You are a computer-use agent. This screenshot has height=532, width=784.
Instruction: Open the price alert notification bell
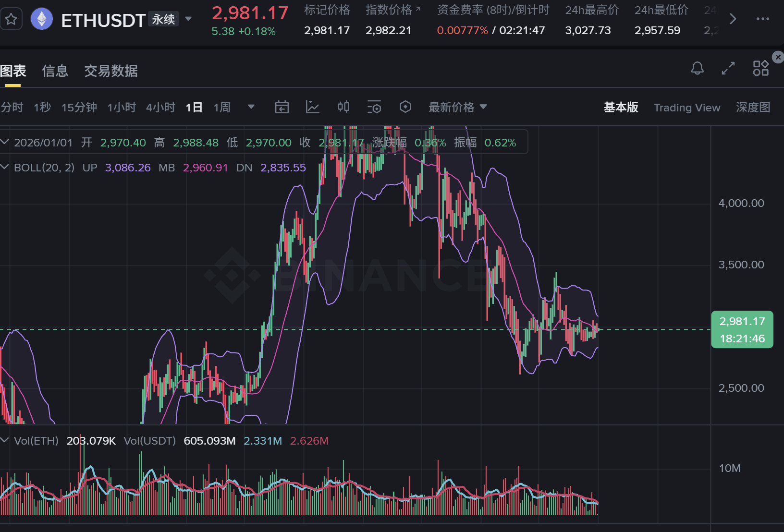pyautogui.click(x=698, y=68)
